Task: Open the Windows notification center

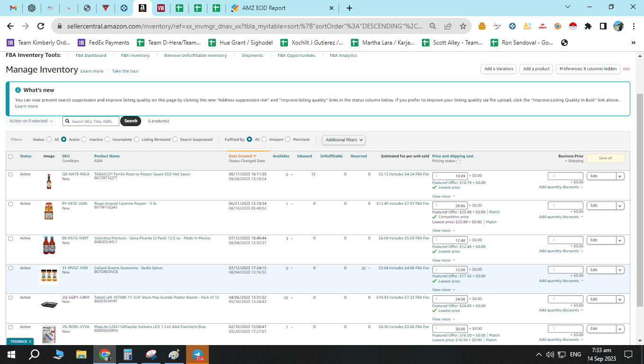Action: click(x=628, y=355)
